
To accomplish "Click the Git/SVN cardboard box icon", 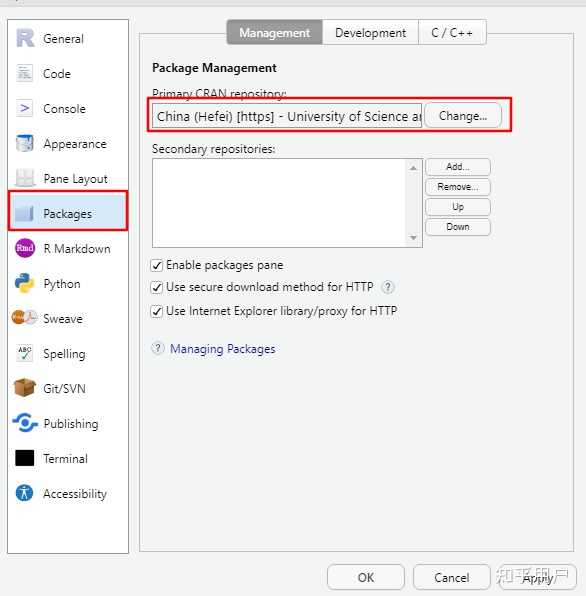I will point(25,388).
